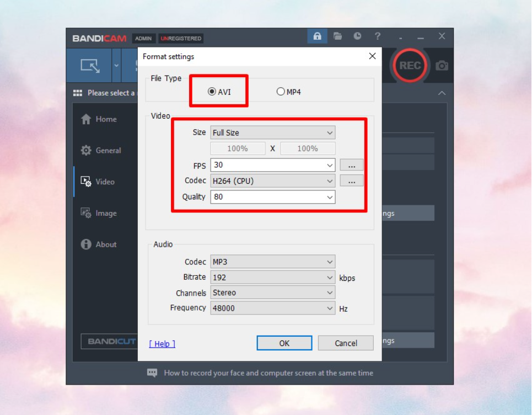The image size is (532, 415).
Task: Open Bandicam help question mark icon
Action: (x=377, y=36)
